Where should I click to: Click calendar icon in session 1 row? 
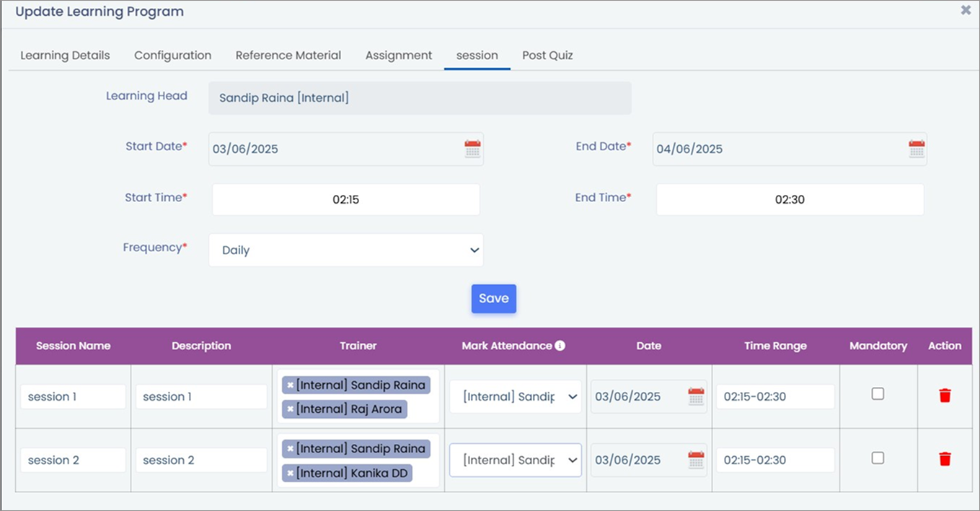(x=696, y=396)
